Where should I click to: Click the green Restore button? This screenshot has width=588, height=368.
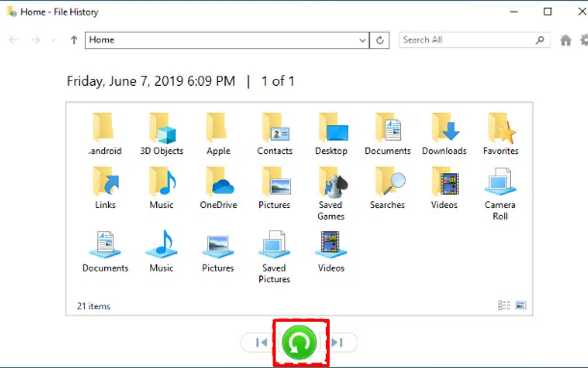click(x=300, y=342)
